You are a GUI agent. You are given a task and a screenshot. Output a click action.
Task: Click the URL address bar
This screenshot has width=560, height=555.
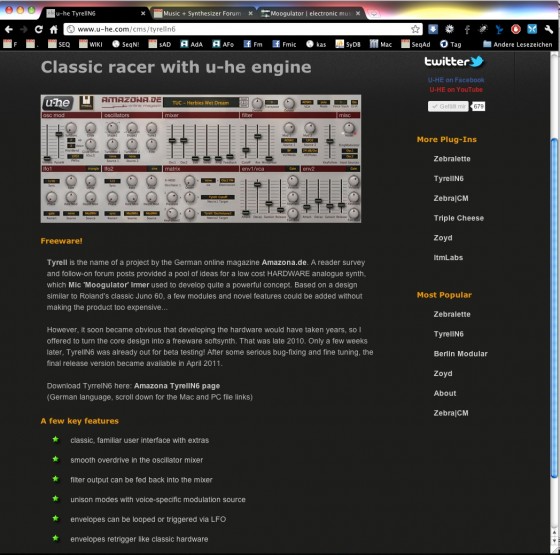[x=243, y=29]
